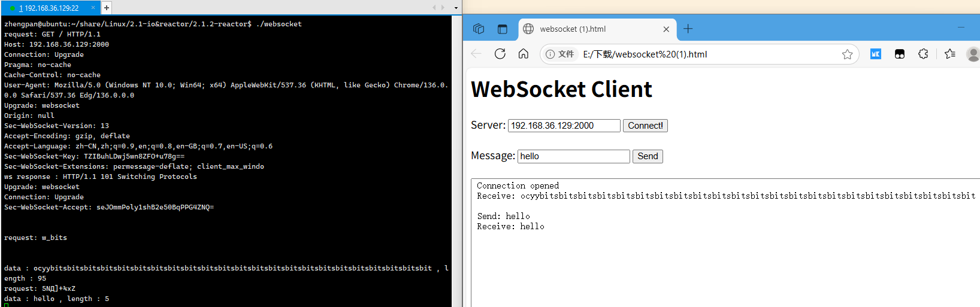Go back in the browser
The width and height of the screenshot is (980, 307).
[x=476, y=54]
